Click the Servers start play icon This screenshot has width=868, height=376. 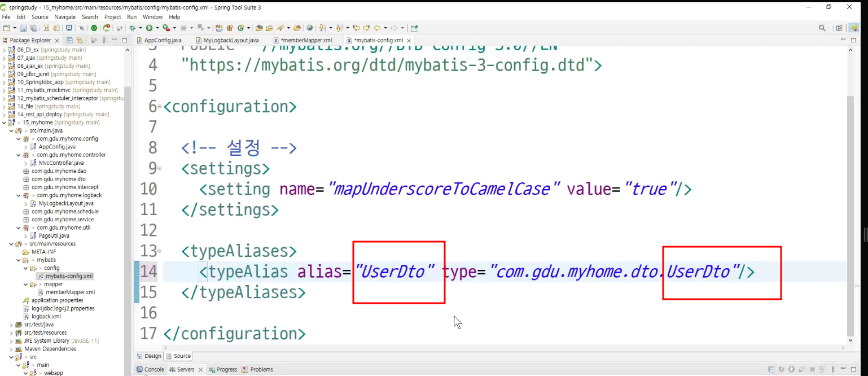791,369
